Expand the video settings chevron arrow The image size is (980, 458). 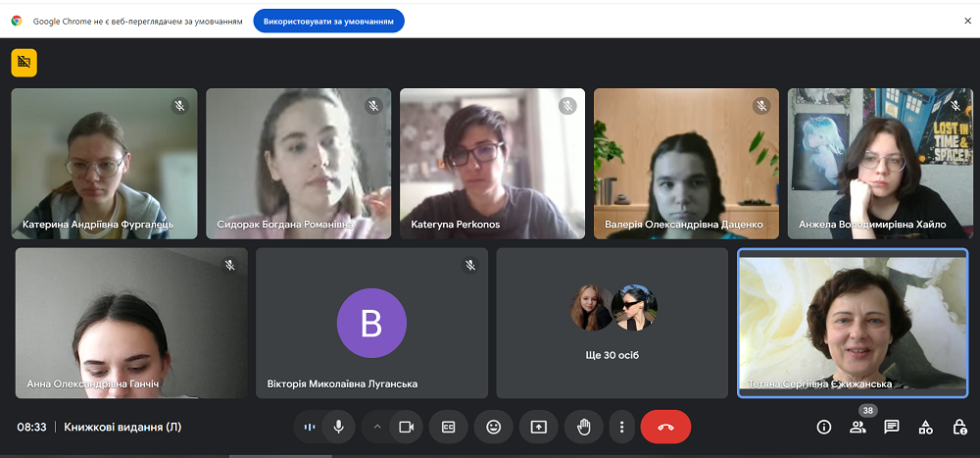point(376,427)
